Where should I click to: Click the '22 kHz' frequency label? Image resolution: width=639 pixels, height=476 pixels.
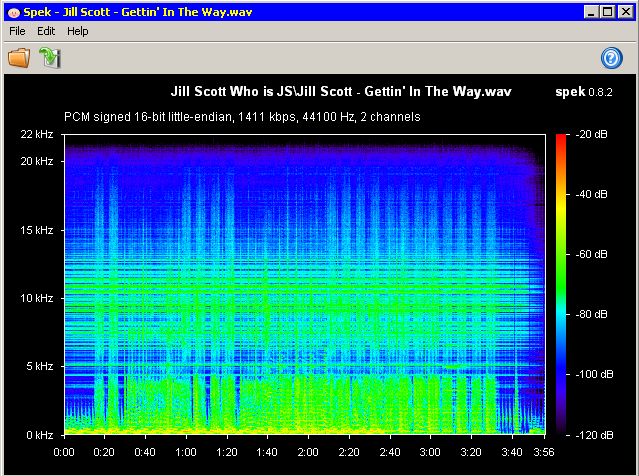coord(37,134)
